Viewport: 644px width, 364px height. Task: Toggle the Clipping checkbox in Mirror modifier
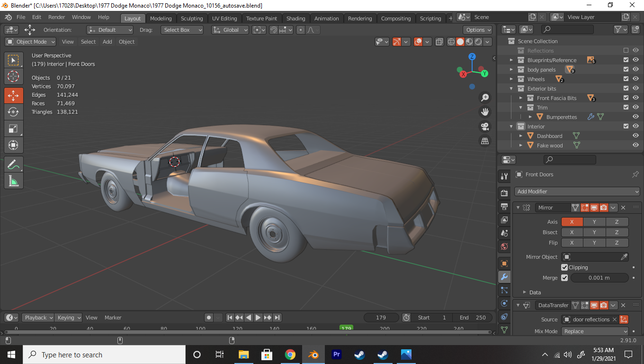click(564, 267)
